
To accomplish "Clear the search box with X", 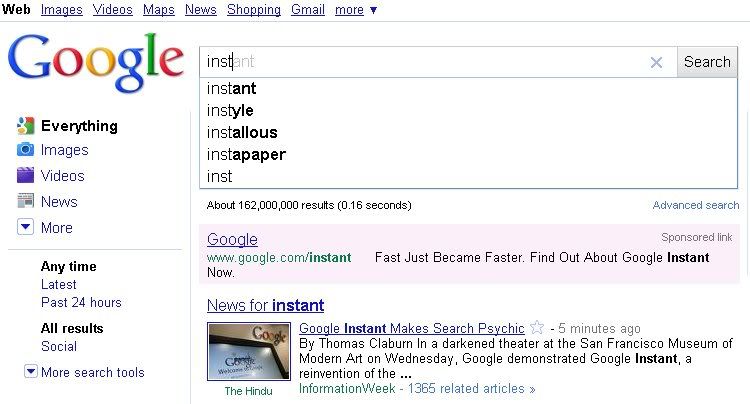I will tap(656, 62).
